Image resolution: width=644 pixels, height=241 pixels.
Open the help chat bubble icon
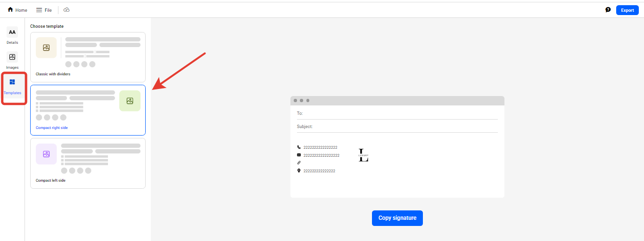[x=608, y=10]
